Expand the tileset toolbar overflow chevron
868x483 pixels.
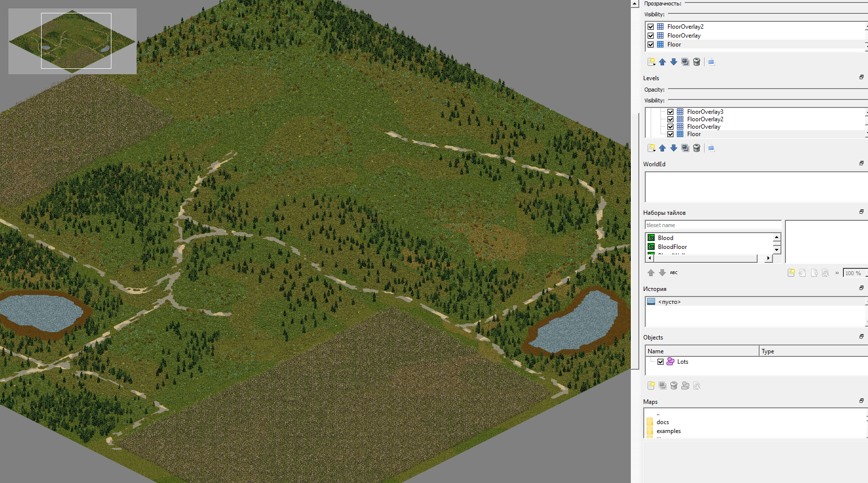(x=837, y=273)
